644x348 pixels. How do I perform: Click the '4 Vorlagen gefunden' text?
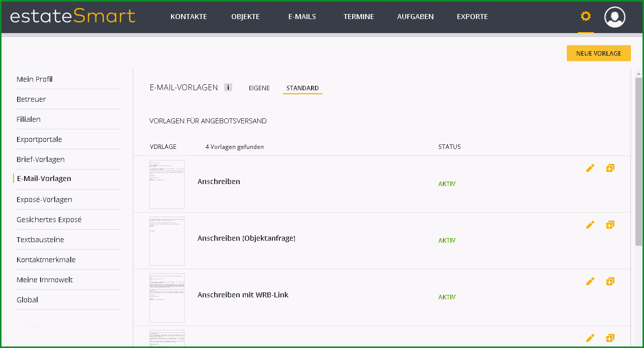pyautogui.click(x=235, y=147)
